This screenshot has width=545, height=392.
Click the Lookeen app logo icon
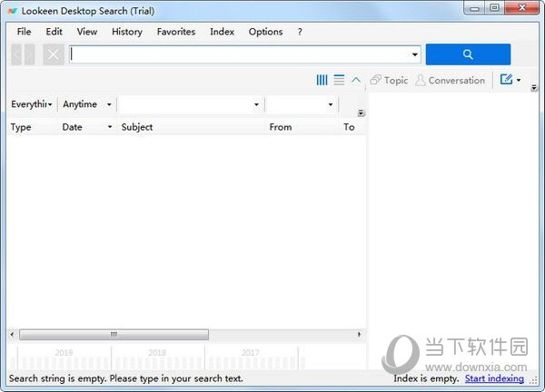click(13, 11)
